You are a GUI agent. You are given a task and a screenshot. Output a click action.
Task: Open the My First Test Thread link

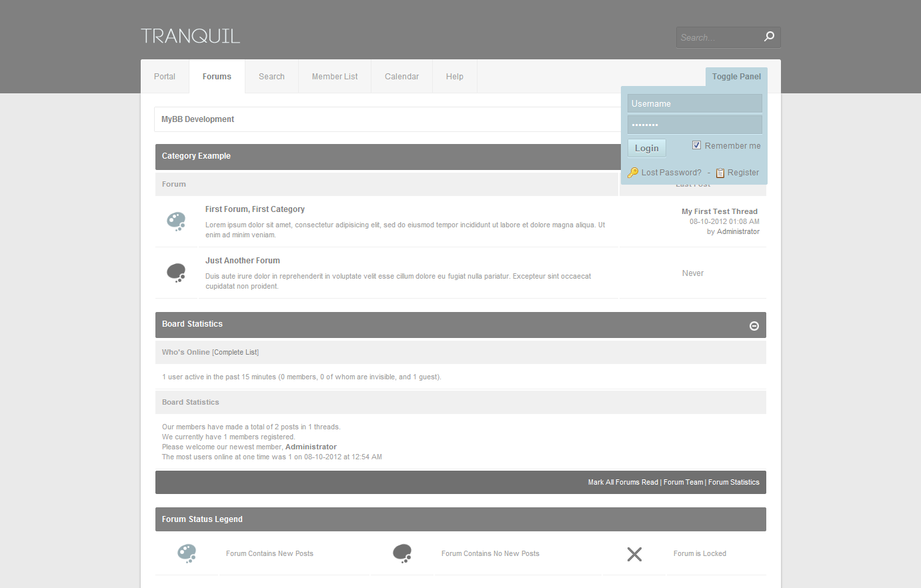point(719,211)
